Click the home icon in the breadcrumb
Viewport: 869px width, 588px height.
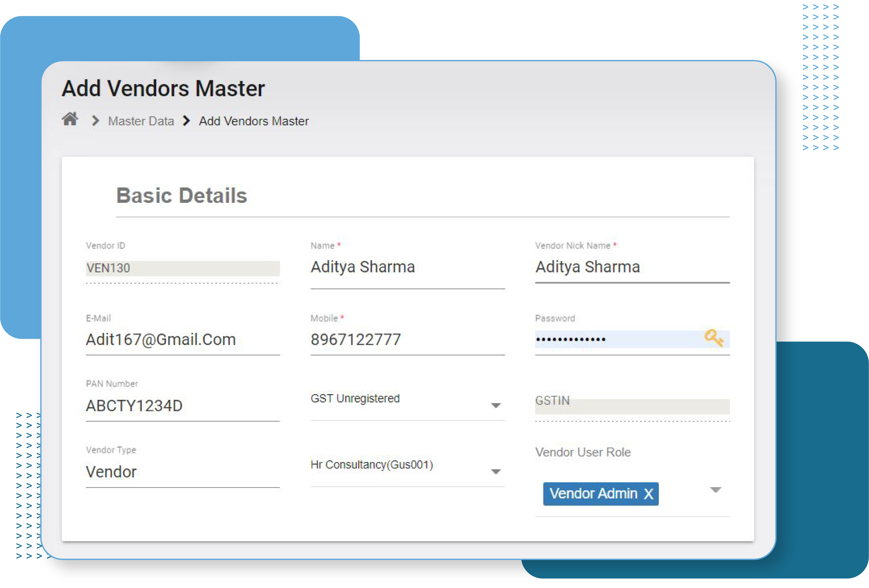tap(70, 119)
